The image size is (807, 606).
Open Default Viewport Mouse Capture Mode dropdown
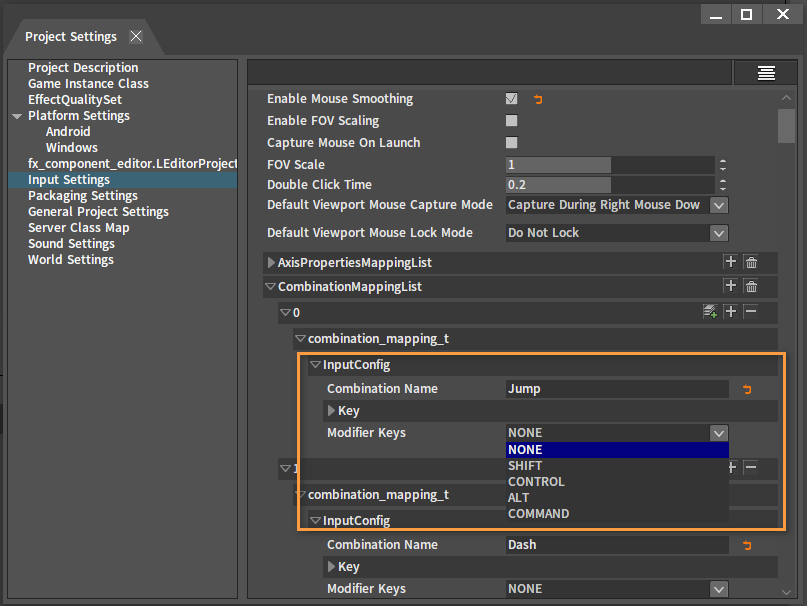click(719, 205)
